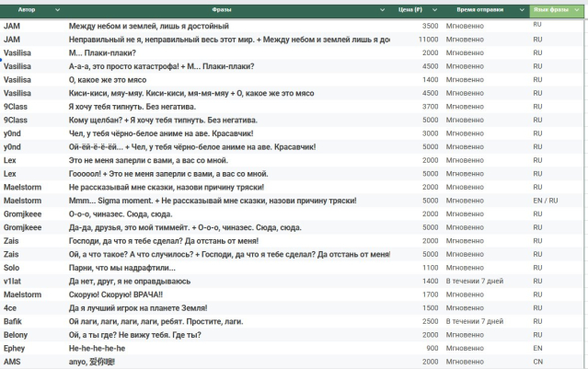This screenshot has height=369, width=588.
Task: Select the CN language cell
Action: click(x=537, y=362)
